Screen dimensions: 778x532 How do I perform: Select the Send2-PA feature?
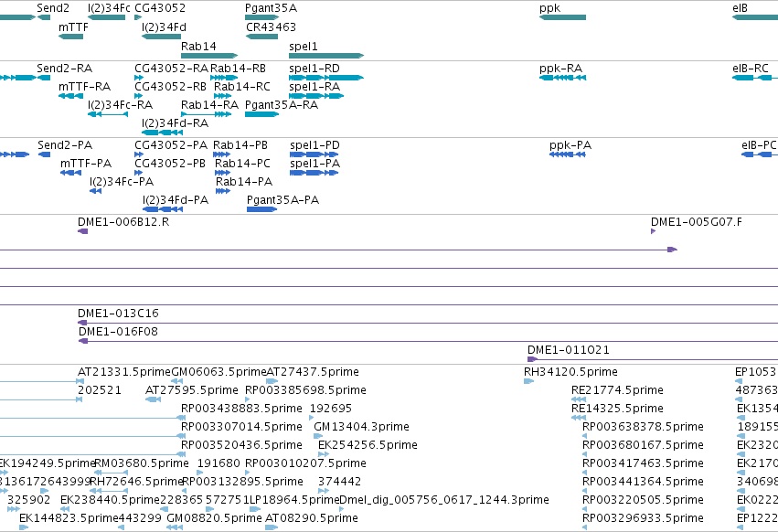[44, 154]
